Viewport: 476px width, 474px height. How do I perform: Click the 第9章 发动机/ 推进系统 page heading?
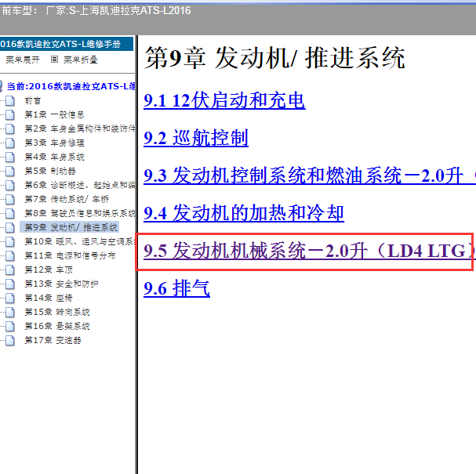(x=274, y=58)
